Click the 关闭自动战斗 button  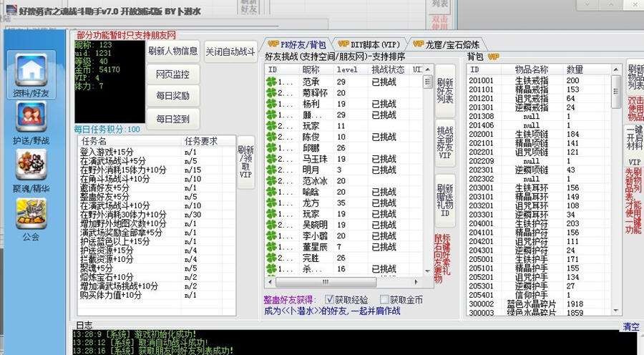click(x=230, y=52)
